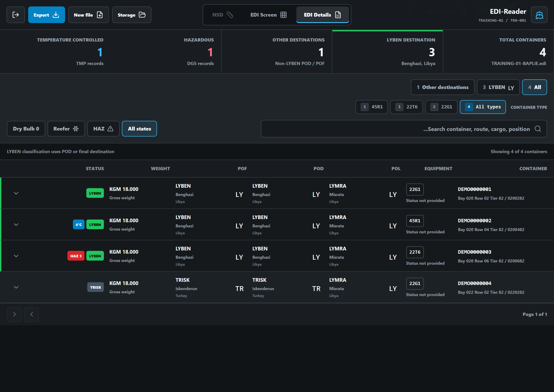This screenshot has height=392, width=554.
Task: Open a New file
Action: pos(88,15)
